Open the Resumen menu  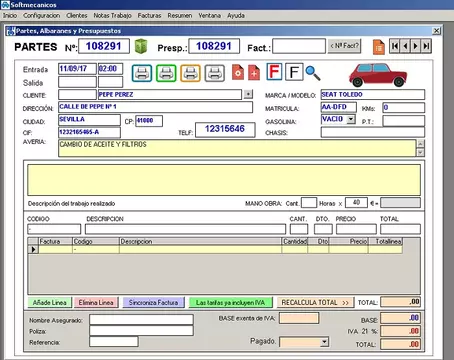pyautogui.click(x=180, y=15)
